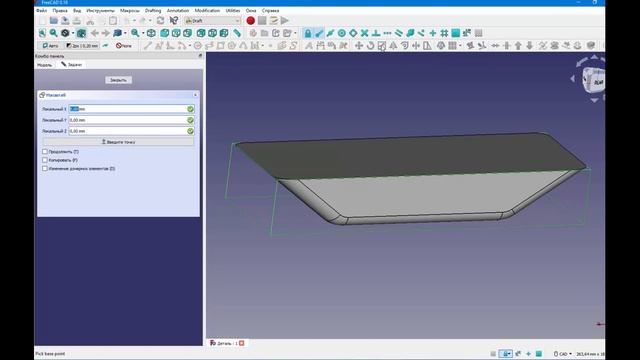Toggle snap midpoint icon
This screenshot has height=360, width=640.
(x=330, y=33)
